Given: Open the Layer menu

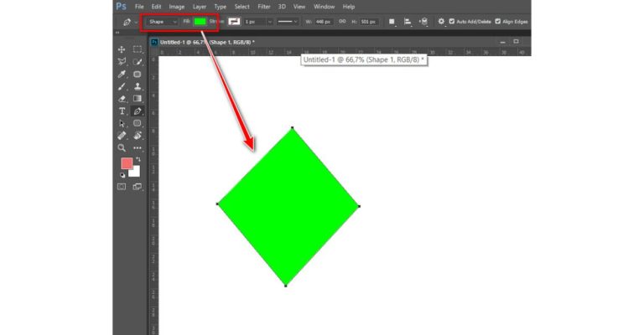Looking at the screenshot, I should (200, 6).
